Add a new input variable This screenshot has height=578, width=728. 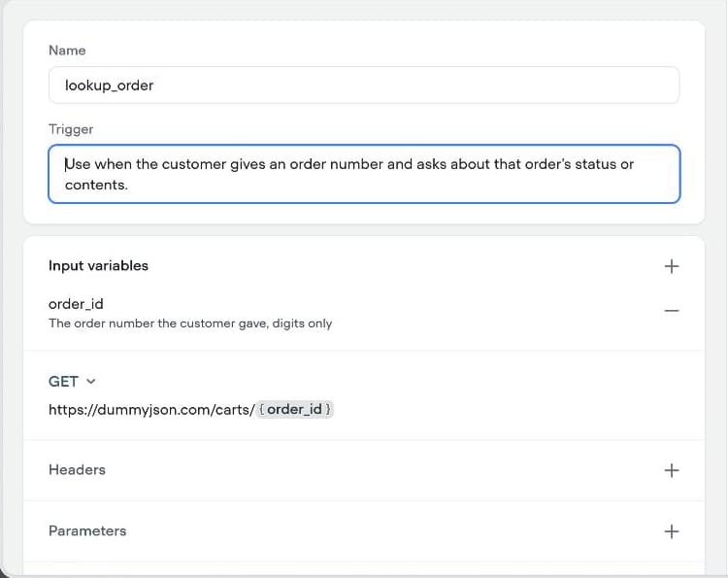click(672, 266)
